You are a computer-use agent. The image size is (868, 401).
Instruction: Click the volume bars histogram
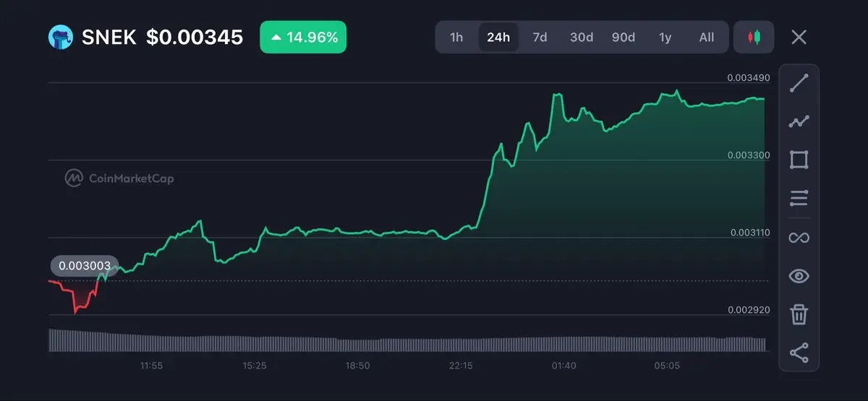407,340
